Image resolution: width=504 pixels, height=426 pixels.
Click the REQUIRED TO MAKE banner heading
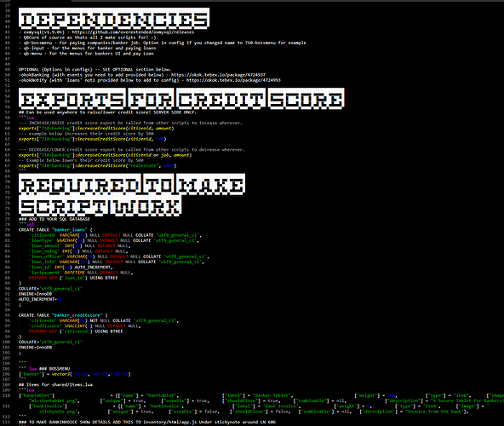(x=132, y=184)
